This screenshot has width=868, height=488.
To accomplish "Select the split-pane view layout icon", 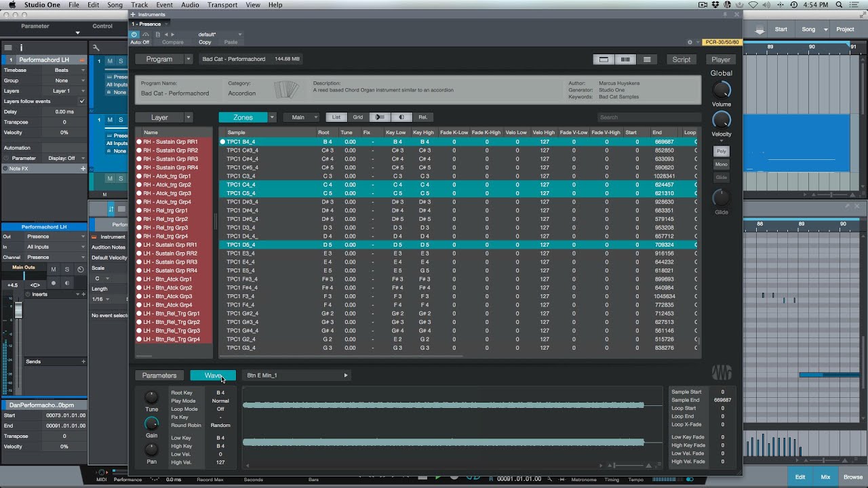I will click(625, 60).
